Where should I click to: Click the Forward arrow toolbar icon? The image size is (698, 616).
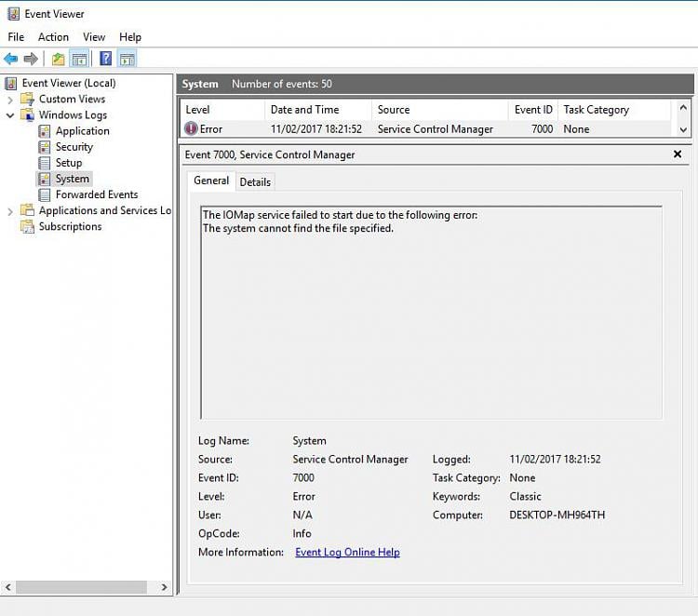(31, 60)
